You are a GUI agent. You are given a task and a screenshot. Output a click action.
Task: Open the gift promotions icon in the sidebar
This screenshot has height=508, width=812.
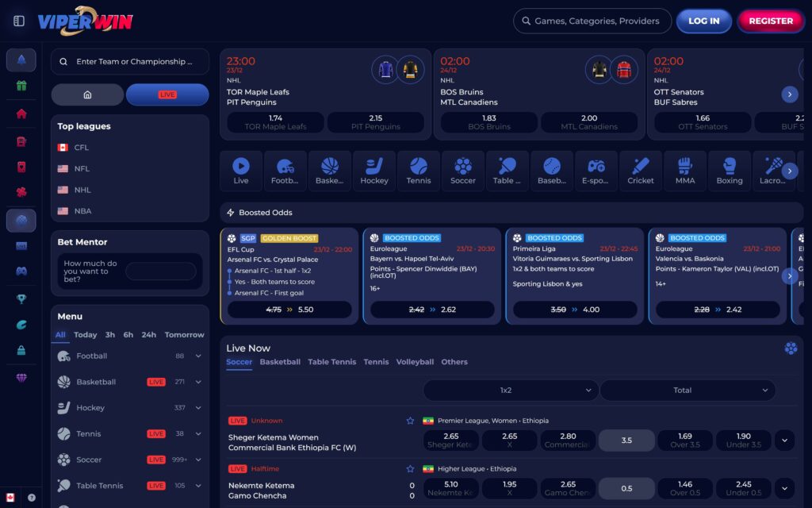(x=21, y=84)
